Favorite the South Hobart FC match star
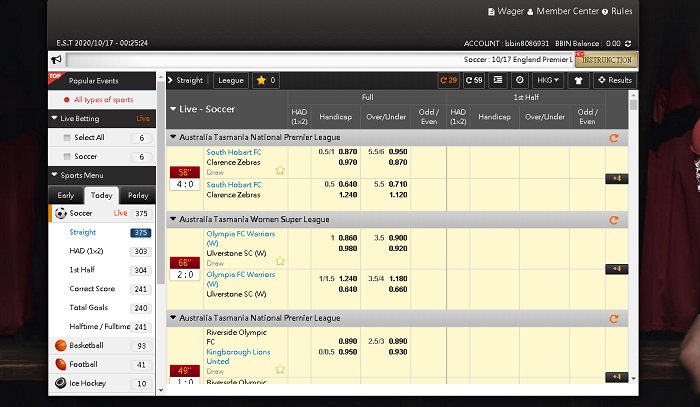Image resolution: width=700 pixels, height=407 pixels. click(x=281, y=170)
